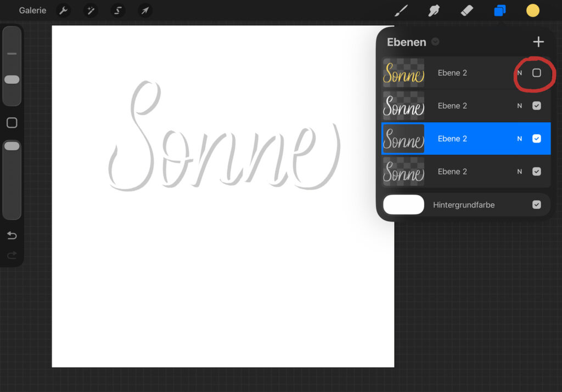Activate the Selection S-shaped tool
The height and width of the screenshot is (392, 562).
(x=118, y=10)
